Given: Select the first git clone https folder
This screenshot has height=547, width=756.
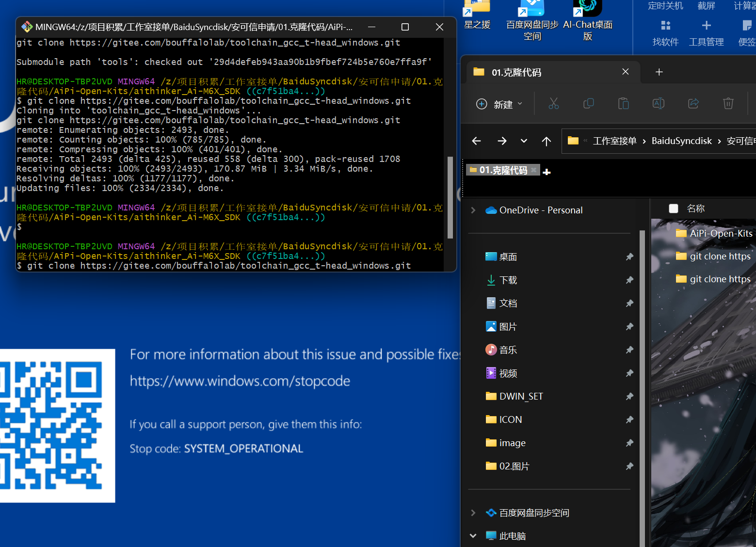Looking at the screenshot, I should pyautogui.click(x=713, y=256).
